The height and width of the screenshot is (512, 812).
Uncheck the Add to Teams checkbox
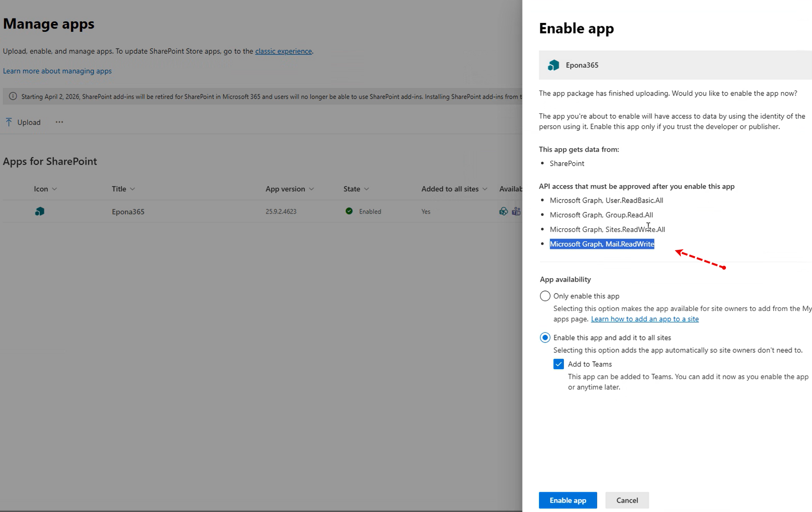[558, 364]
